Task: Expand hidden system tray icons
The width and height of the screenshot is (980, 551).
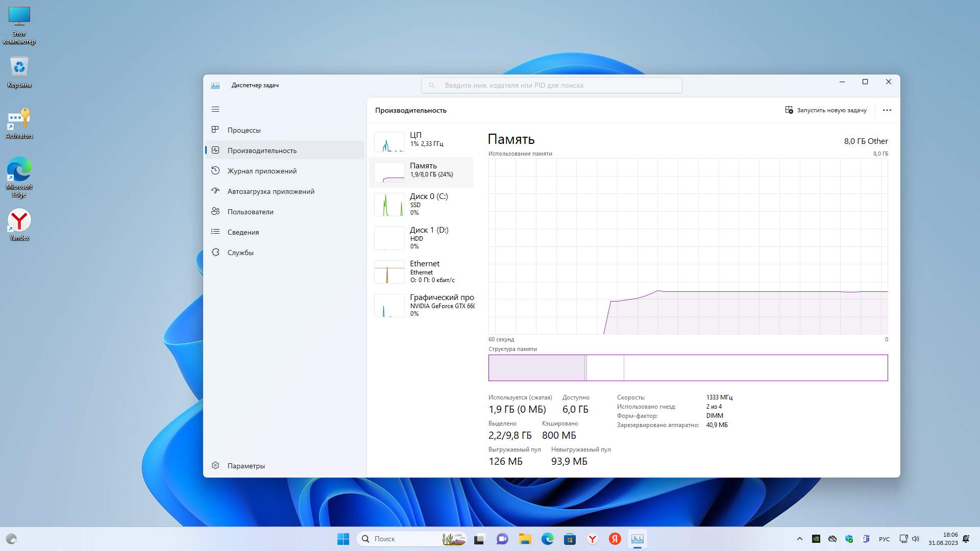Action: (799, 539)
